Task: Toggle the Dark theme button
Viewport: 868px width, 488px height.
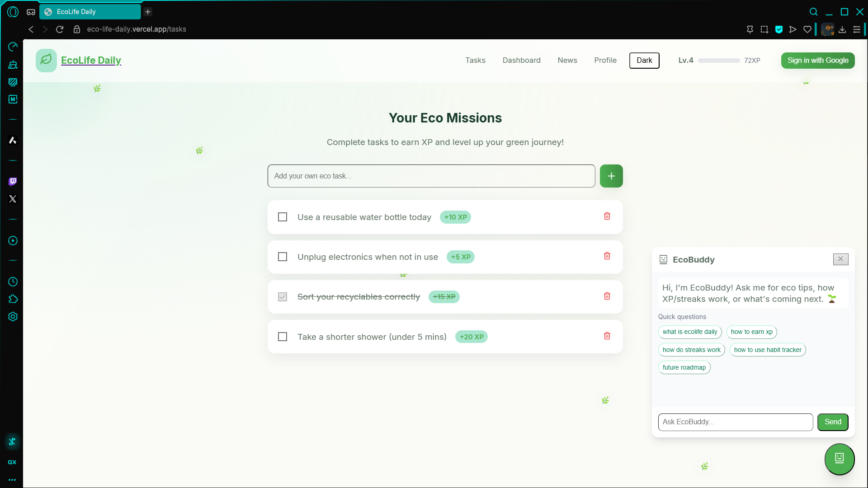Action: pyautogui.click(x=644, y=61)
